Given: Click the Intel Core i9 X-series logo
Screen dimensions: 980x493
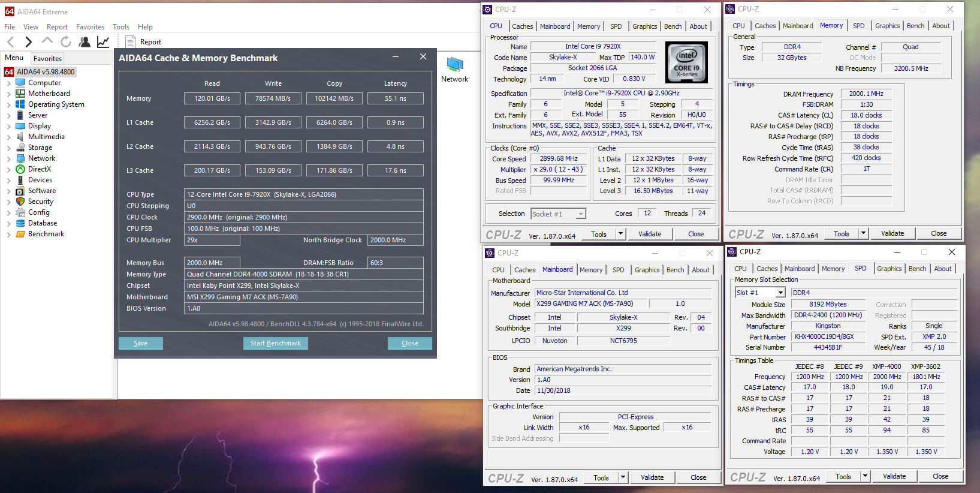Looking at the screenshot, I should pos(687,62).
